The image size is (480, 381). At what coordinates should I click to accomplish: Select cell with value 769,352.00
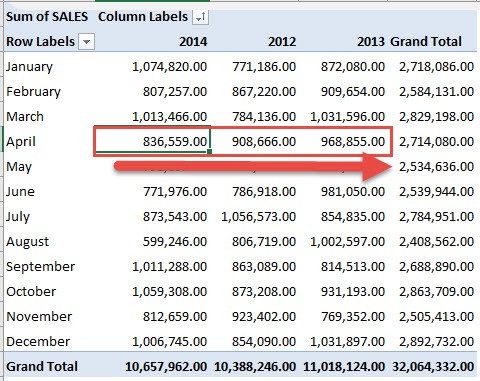(353, 317)
